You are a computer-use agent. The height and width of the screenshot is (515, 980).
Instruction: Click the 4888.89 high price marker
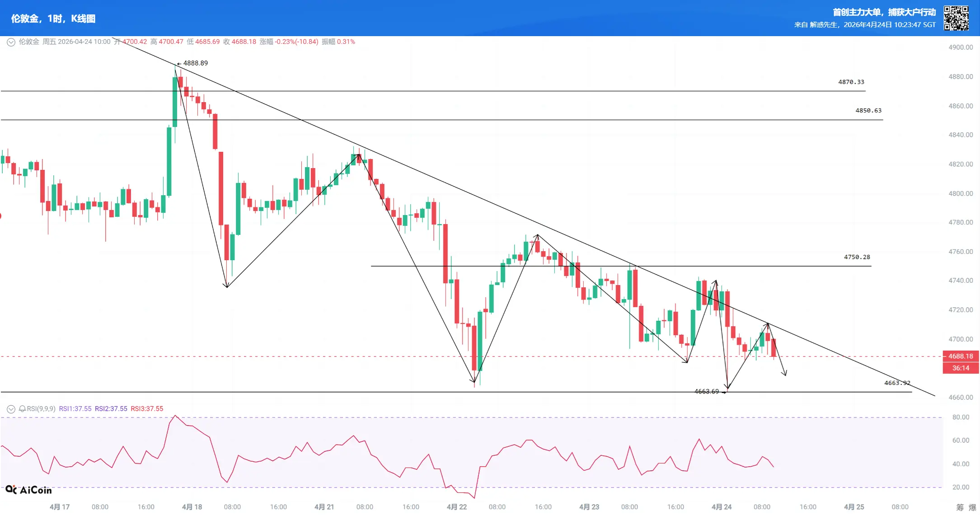coord(195,63)
